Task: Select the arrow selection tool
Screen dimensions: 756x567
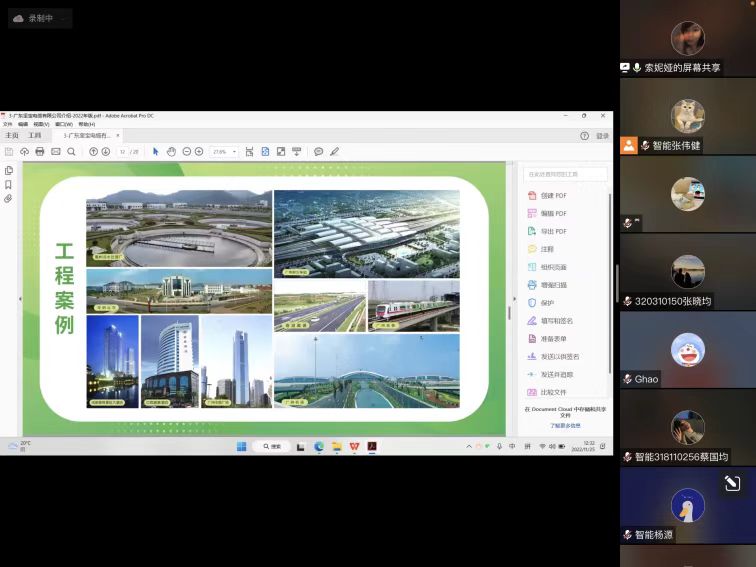Action: pyautogui.click(x=155, y=151)
